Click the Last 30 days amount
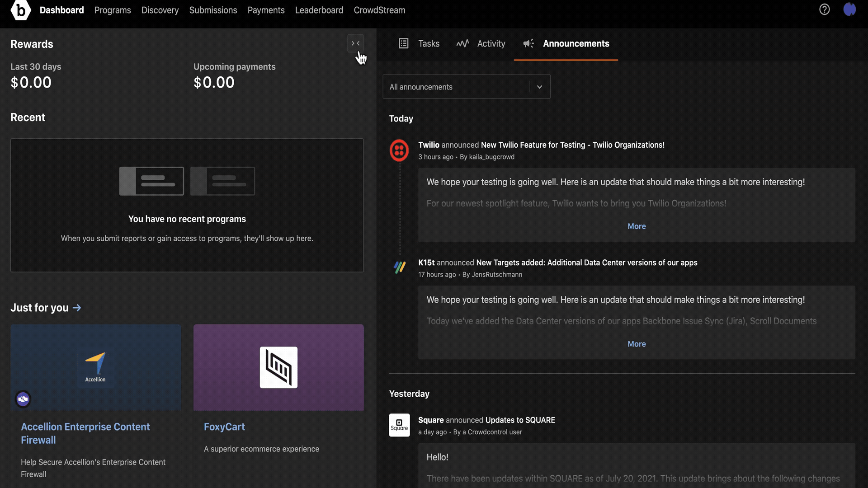The image size is (868, 488). [31, 83]
